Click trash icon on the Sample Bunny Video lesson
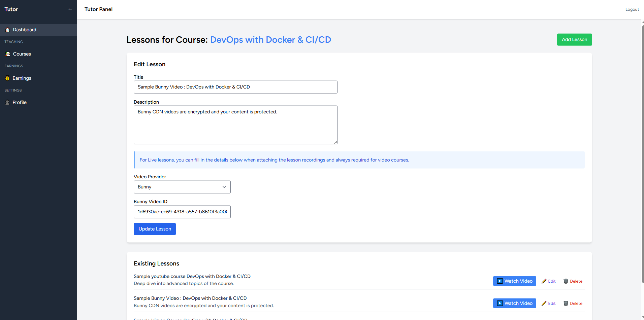The height and width of the screenshot is (320, 644). [566, 304]
